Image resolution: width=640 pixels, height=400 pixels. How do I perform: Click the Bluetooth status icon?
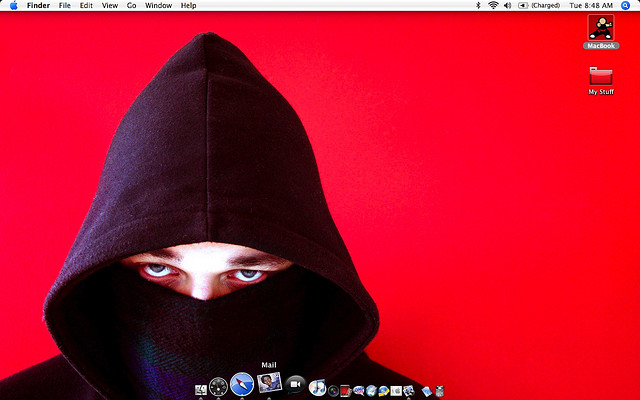(x=478, y=6)
